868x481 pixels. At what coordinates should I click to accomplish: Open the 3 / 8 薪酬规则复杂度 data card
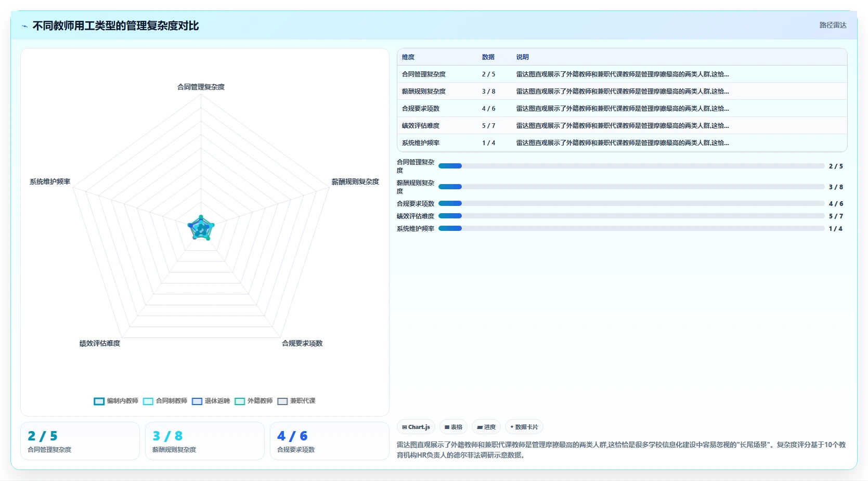[205, 441]
